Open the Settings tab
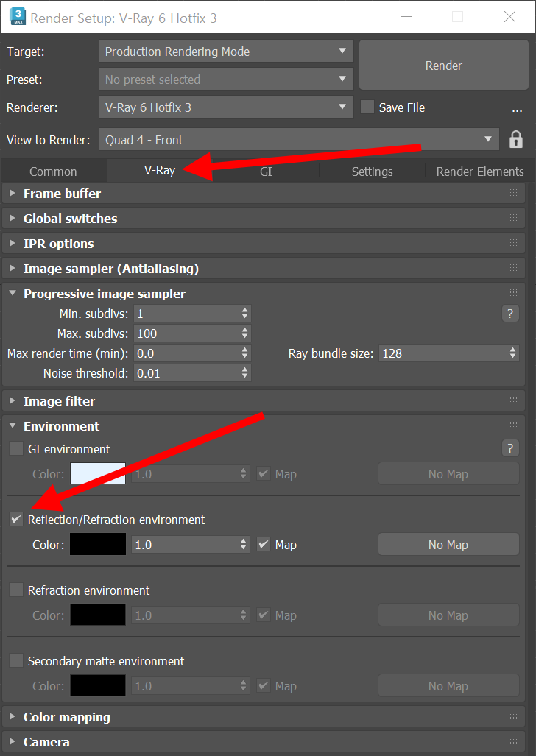536x756 pixels. tap(372, 172)
